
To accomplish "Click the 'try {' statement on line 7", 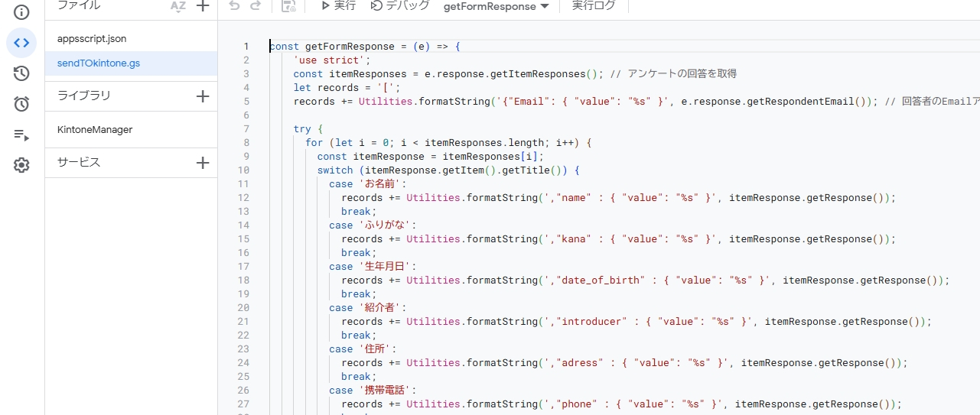I will click(308, 129).
